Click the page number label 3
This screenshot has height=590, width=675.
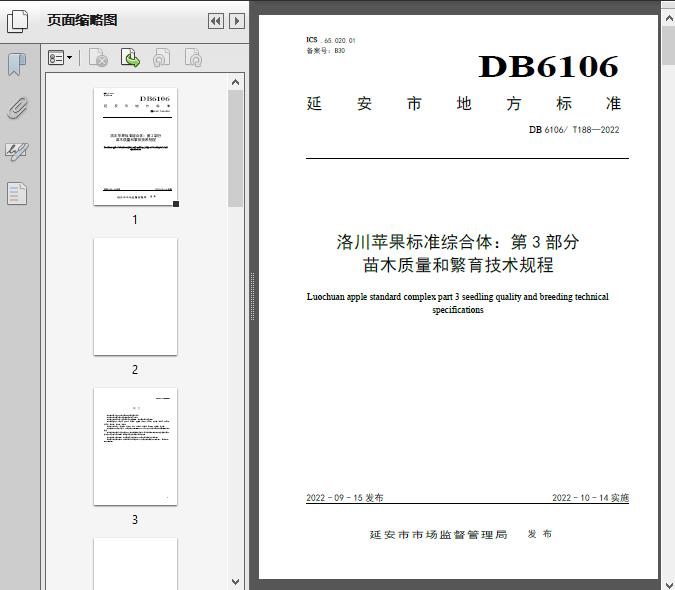point(135,520)
